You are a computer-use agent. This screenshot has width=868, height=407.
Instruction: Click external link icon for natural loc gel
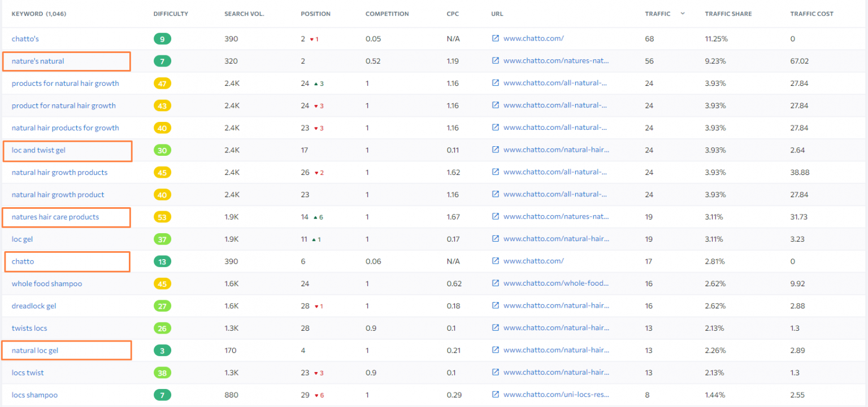496,351
